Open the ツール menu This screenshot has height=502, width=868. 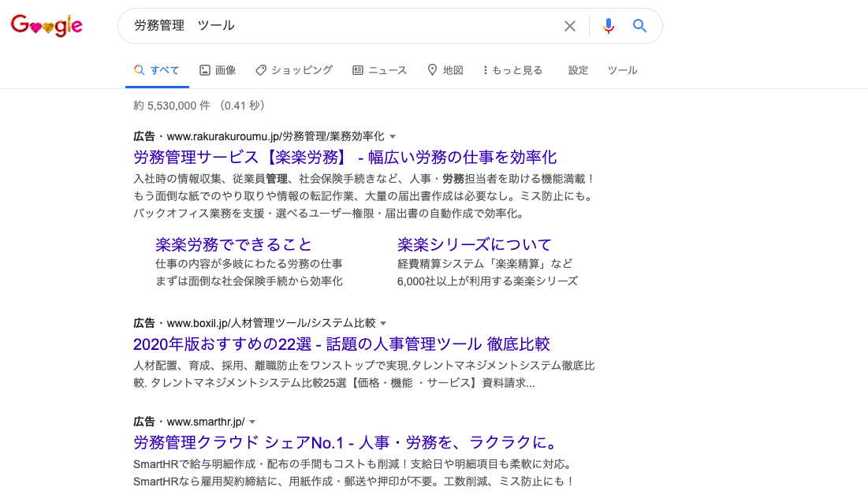click(x=622, y=69)
